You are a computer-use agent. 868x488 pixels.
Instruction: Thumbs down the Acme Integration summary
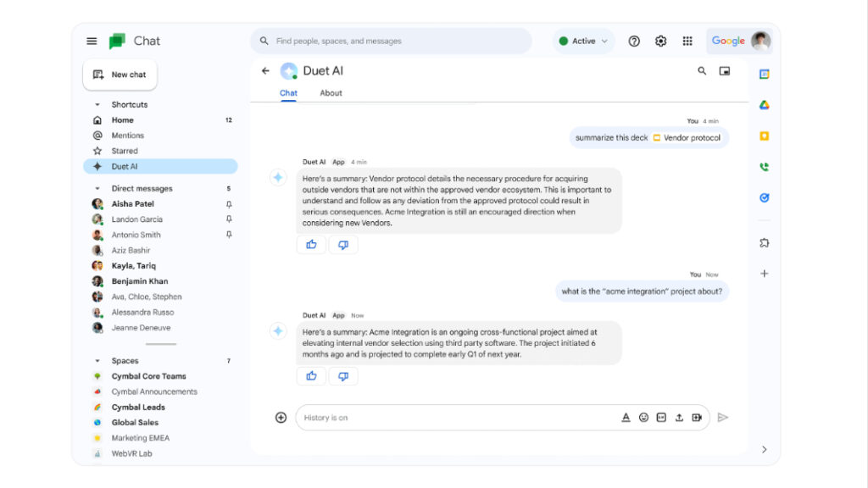click(343, 376)
